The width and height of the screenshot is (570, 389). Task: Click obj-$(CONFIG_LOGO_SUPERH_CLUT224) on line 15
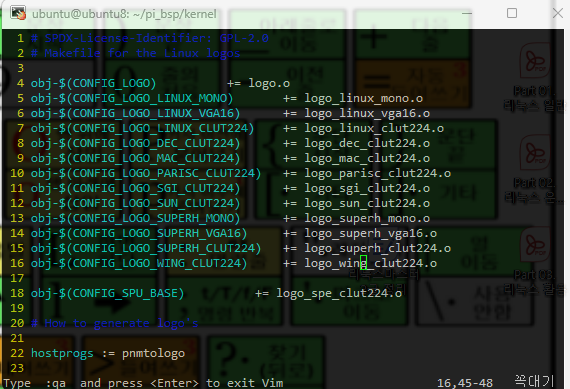[146, 248]
